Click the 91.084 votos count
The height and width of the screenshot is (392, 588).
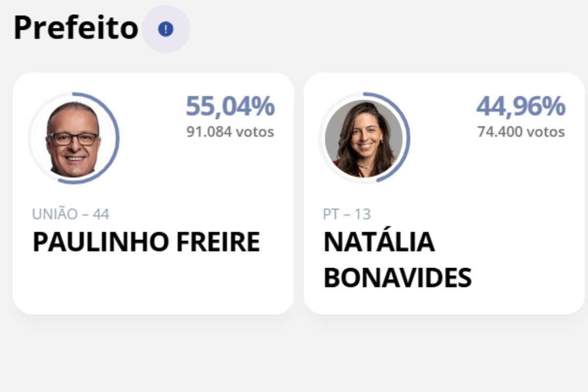tap(230, 132)
